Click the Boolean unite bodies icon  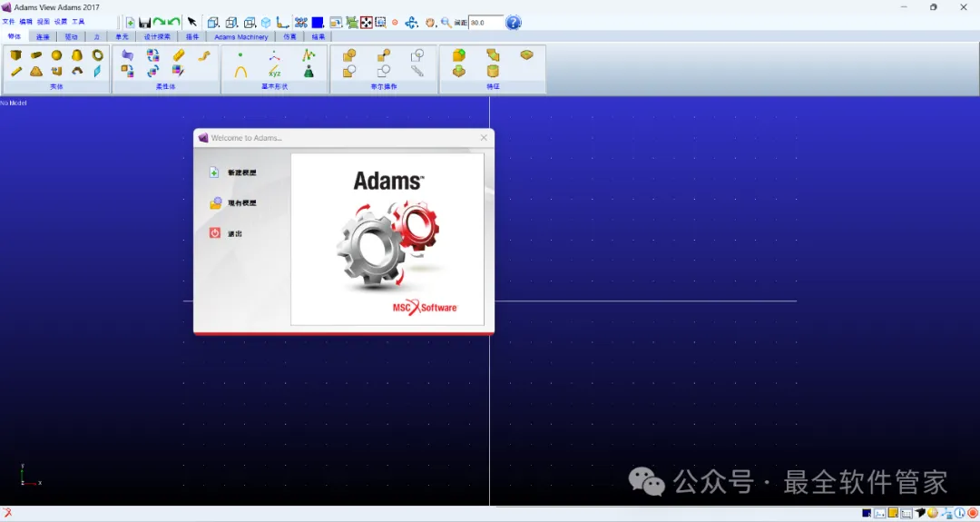pyautogui.click(x=349, y=55)
